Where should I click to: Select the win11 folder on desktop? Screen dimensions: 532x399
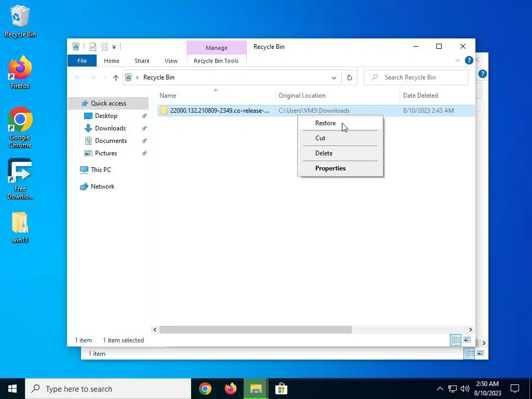20,228
